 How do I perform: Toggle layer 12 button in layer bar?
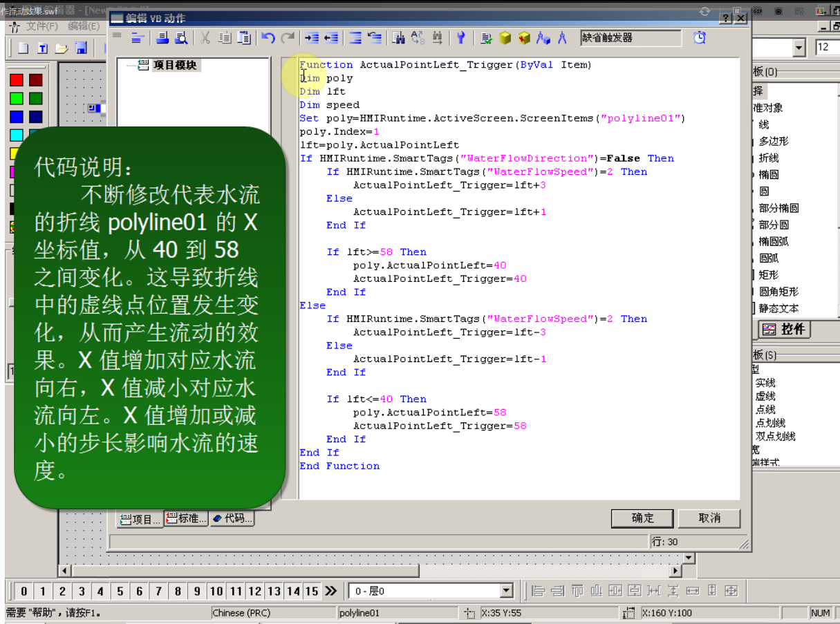click(x=255, y=591)
